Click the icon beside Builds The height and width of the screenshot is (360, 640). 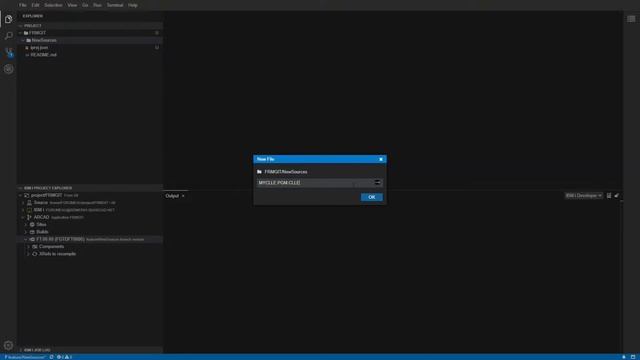point(32,232)
